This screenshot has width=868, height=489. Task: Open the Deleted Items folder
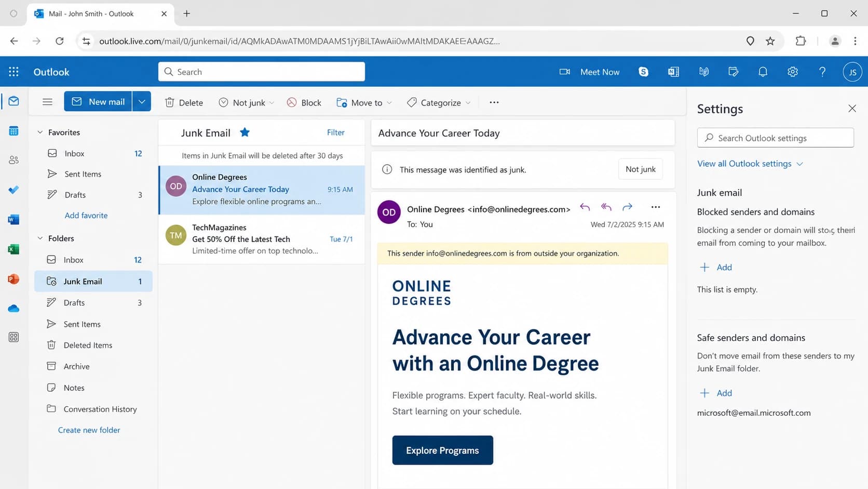[x=93, y=345]
